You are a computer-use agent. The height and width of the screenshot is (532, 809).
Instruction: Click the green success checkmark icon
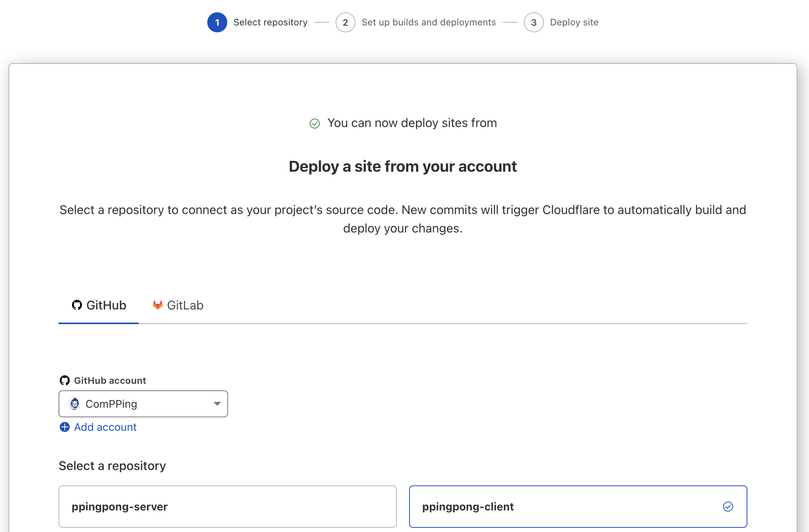click(315, 124)
